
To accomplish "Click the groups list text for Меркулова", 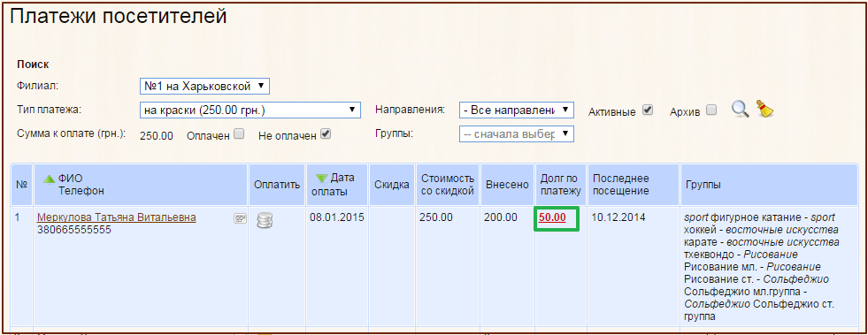I will pyautogui.click(x=762, y=267).
